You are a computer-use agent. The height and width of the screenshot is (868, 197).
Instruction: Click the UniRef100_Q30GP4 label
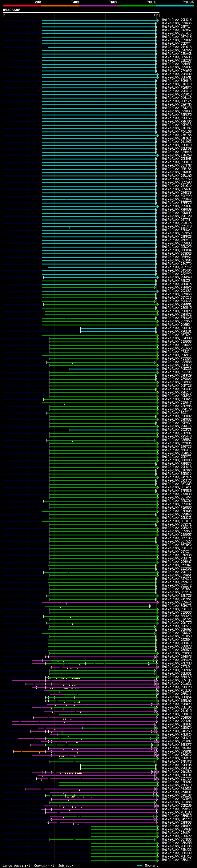click(x=177, y=833)
